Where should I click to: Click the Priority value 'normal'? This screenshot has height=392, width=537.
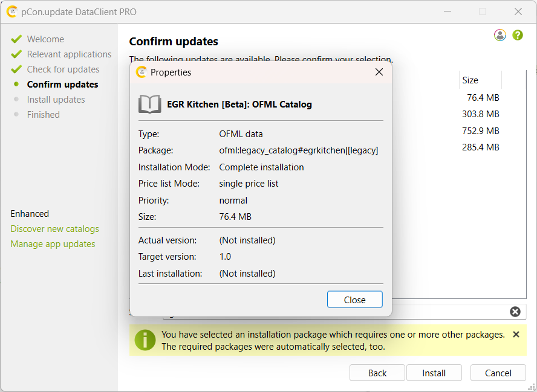pyautogui.click(x=233, y=201)
